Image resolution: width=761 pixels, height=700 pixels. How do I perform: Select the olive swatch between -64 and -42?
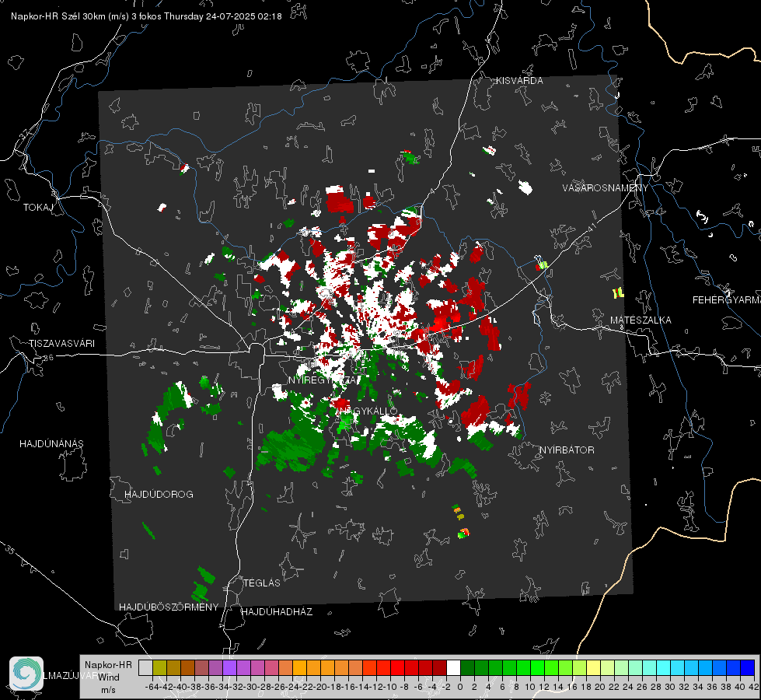pos(159,667)
